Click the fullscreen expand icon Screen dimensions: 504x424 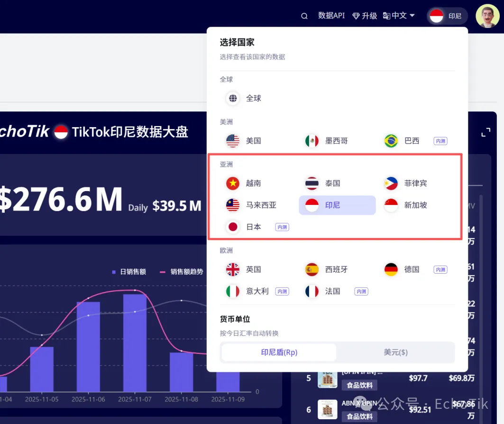pos(486,133)
